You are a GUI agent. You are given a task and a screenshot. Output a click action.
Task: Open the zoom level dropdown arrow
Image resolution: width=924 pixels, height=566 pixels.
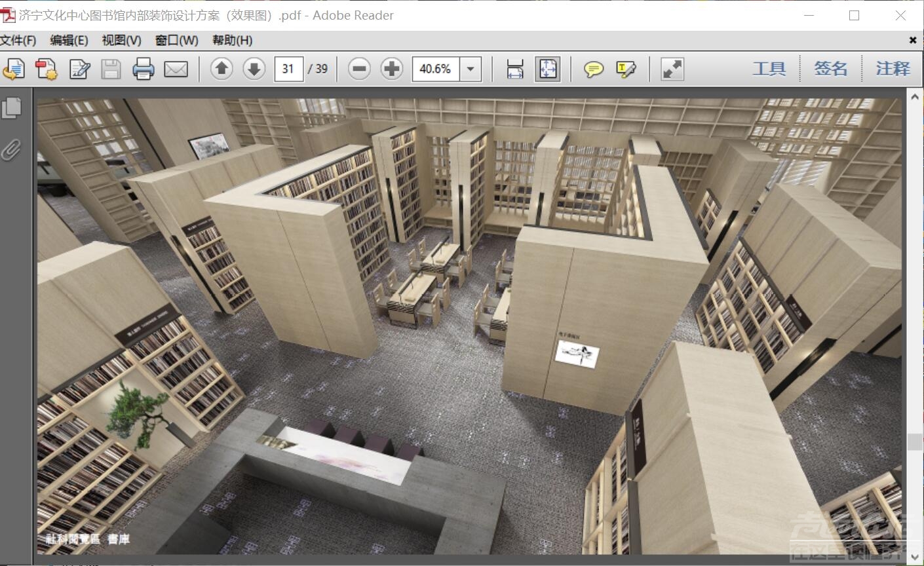[x=471, y=69]
